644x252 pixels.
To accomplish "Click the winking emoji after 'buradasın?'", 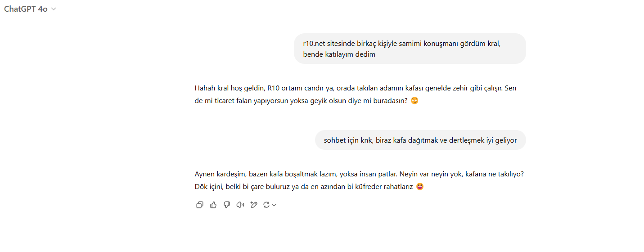I will [414, 101].
